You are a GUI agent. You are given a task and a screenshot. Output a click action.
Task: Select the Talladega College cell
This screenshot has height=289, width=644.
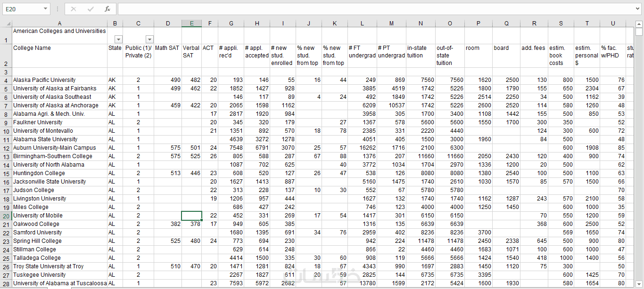coord(59,258)
